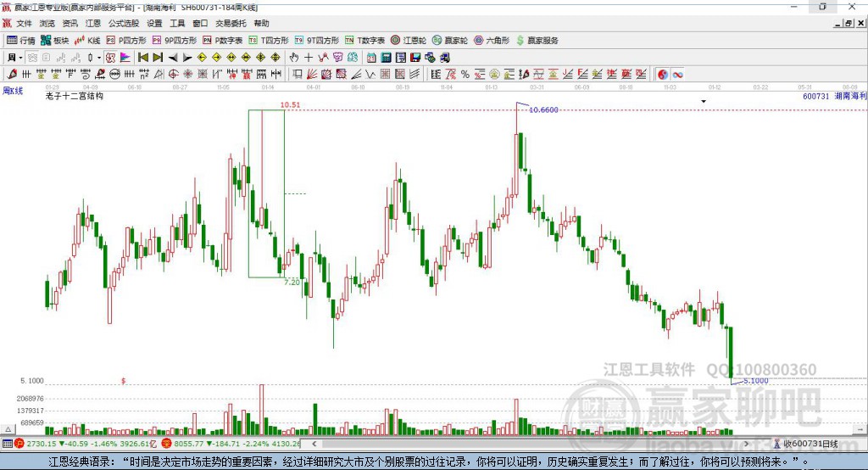Screen dimensions: 868x470
Task: Open the 文件 menu
Action: tap(24, 23)
